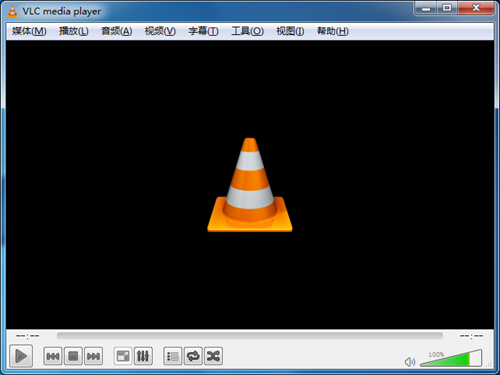Open the 媒体(M) menu
This screenshot has width=500, height=375.
click(x=29, y=31)
